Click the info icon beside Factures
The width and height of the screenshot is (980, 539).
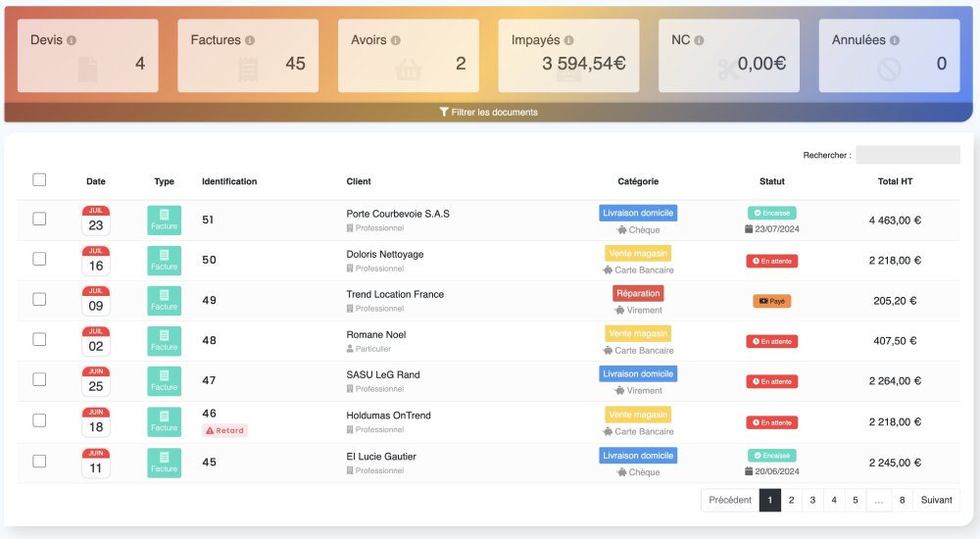point(250,40)
